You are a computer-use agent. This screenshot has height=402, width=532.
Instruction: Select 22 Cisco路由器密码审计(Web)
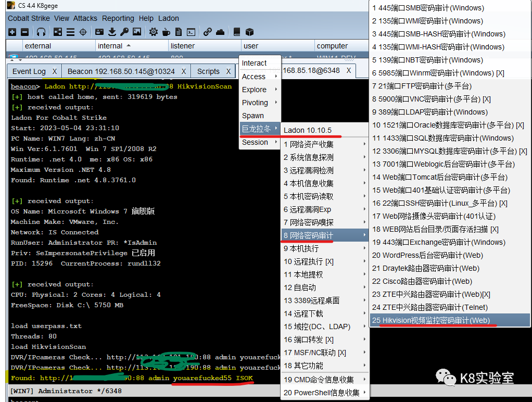(x=450, y=281)
